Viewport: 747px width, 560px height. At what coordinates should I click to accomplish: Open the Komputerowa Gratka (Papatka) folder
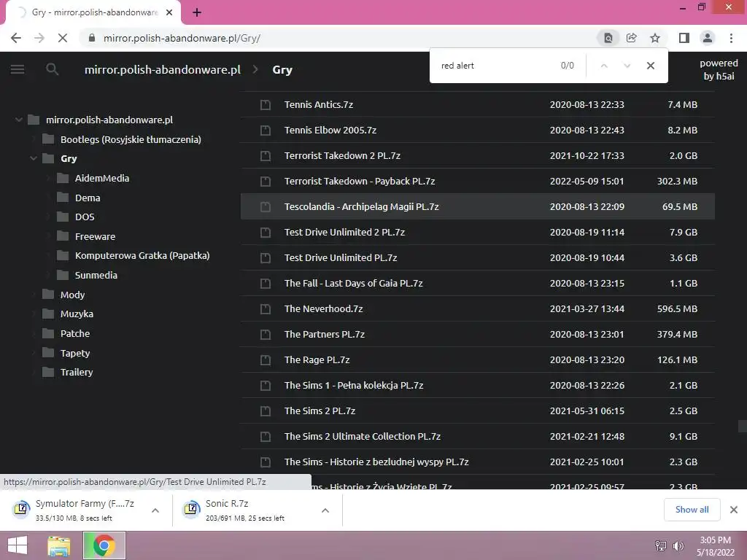[142, 256]
